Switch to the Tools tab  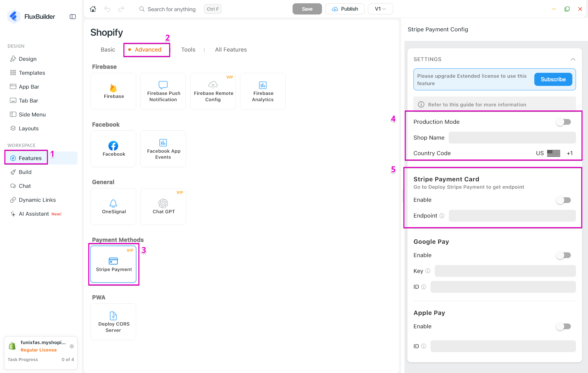coord(188,50)
